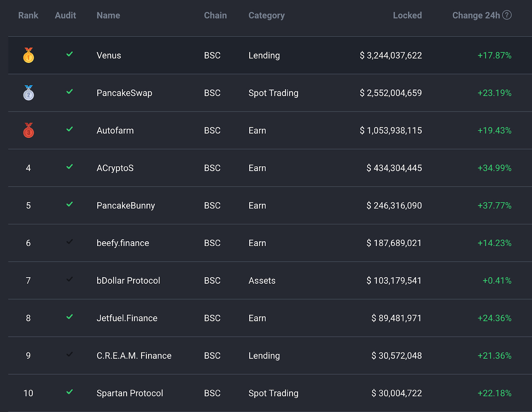
Task: Sort by the Category column header
Action: point(266,15)
